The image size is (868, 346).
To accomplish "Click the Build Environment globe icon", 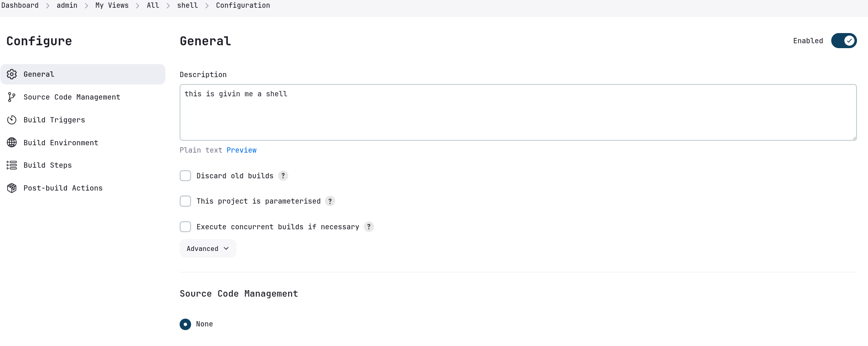I will click(x=12, y=142).
